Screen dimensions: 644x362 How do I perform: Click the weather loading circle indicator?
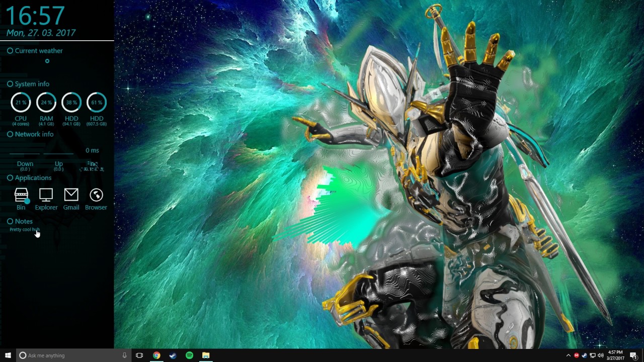[x=47, y=61]
